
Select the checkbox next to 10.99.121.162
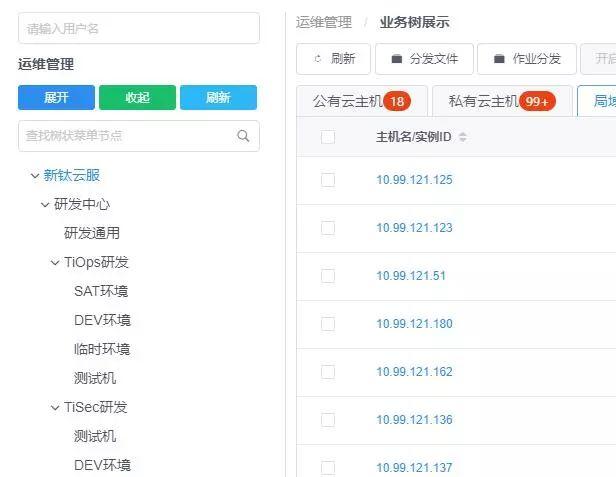(328, 372)
